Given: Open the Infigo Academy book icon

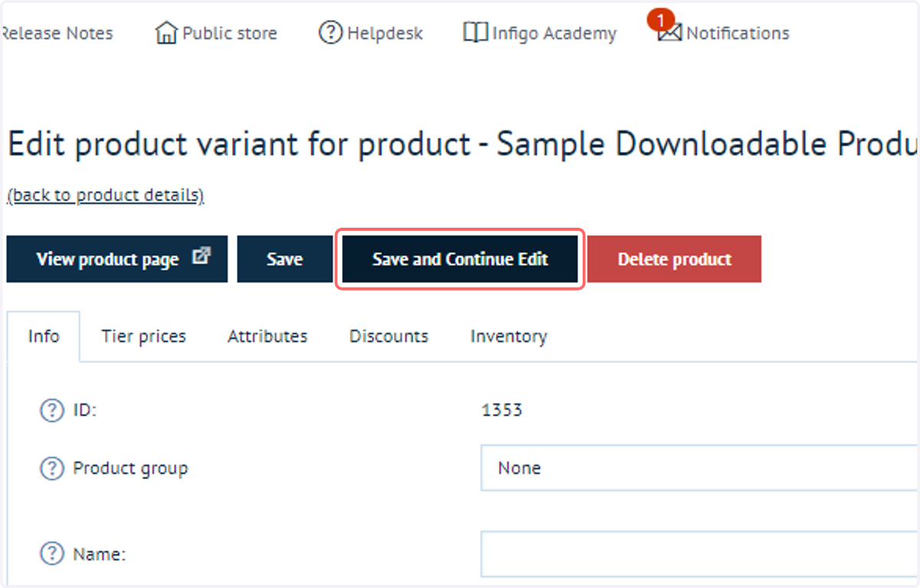Looking at the screenshot, I should pyautogui.click(x=475, y=33).
